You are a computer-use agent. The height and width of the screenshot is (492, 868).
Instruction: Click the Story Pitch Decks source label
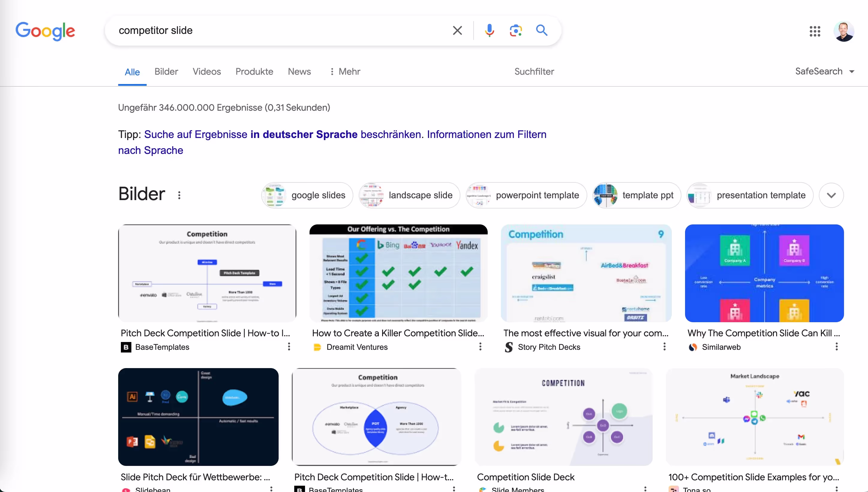(549, 347)
